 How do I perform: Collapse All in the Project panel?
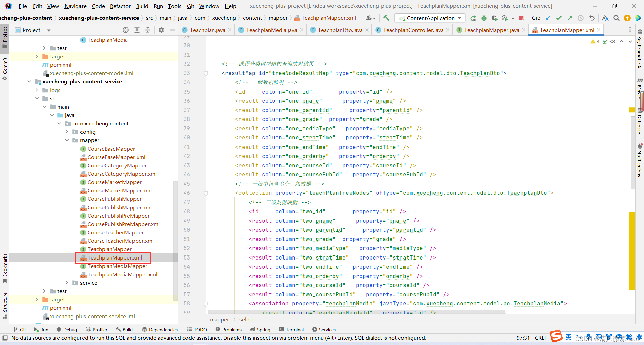click(148, 30)
